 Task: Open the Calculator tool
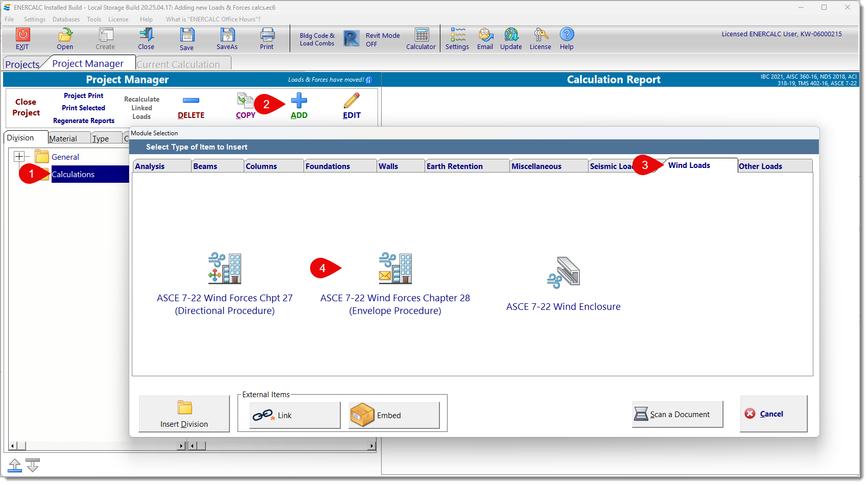[422, 34]
